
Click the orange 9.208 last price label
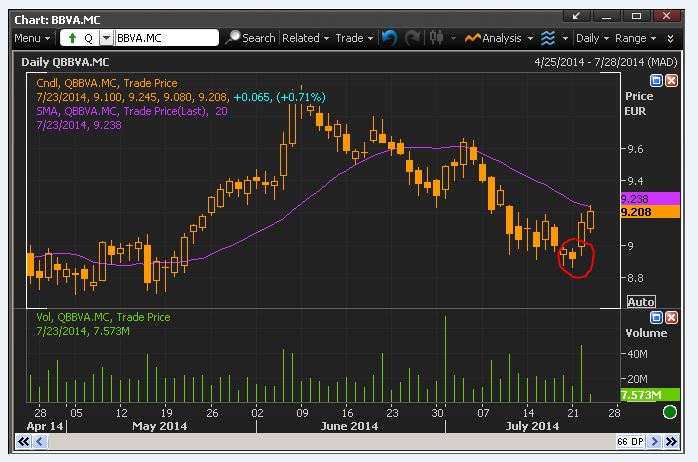pyautogui.click(x=650, y=212)
